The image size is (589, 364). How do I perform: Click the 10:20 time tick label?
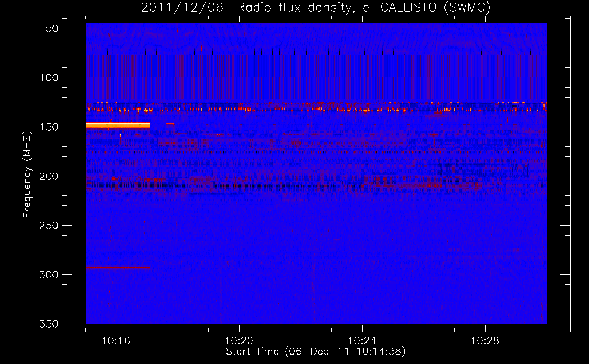point(239,341)
